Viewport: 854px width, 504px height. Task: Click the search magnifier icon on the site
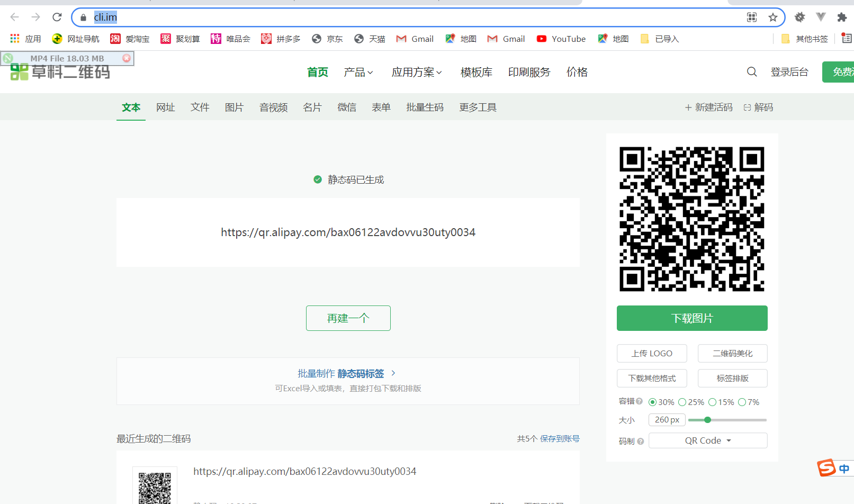(x=752, y=71)
